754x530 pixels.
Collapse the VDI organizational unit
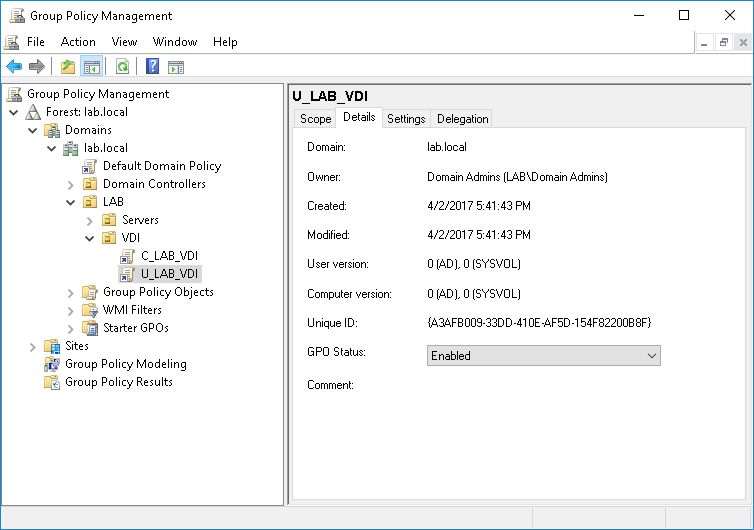89,238
